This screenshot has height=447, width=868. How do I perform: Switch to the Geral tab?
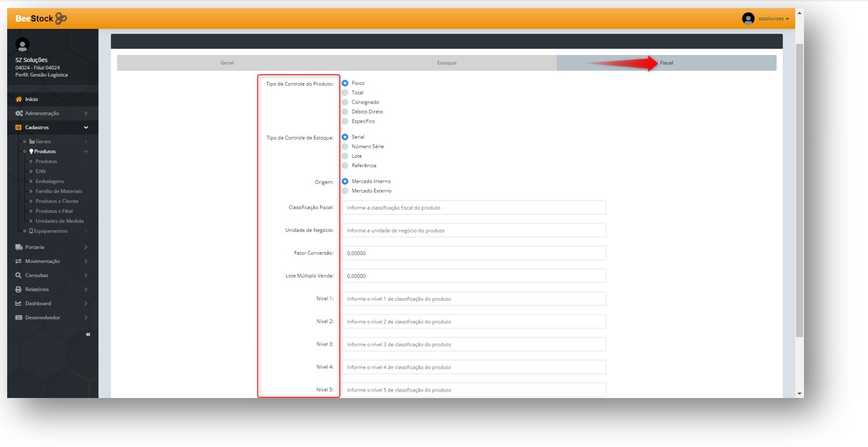click(227, 63)
